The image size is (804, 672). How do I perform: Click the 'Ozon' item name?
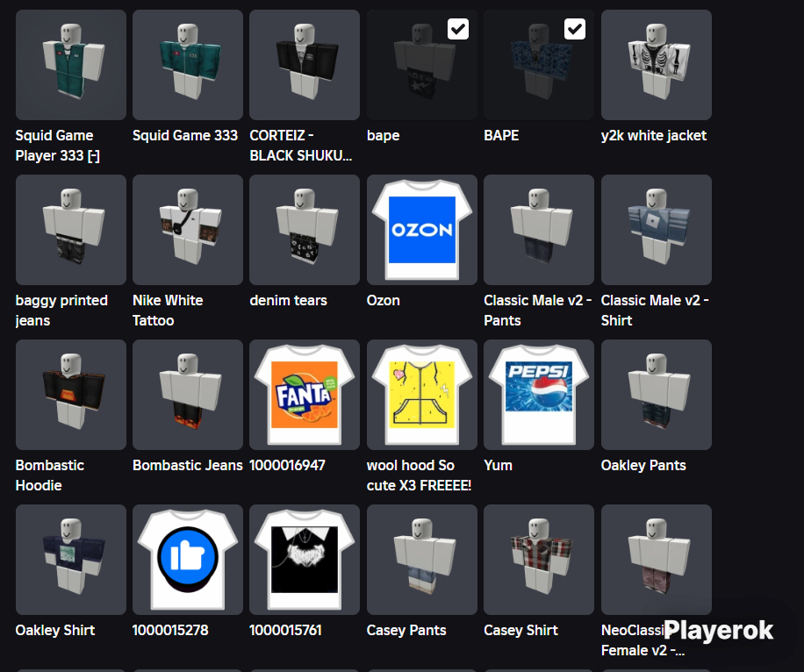[383, 300]
